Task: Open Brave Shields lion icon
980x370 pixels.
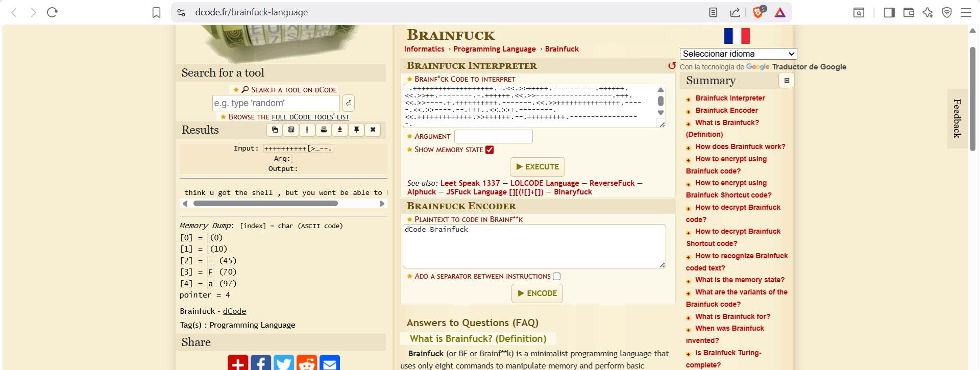Action: (758, 12)
